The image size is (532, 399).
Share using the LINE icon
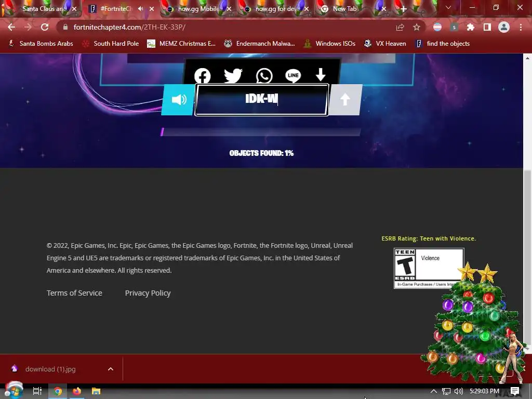293,75
